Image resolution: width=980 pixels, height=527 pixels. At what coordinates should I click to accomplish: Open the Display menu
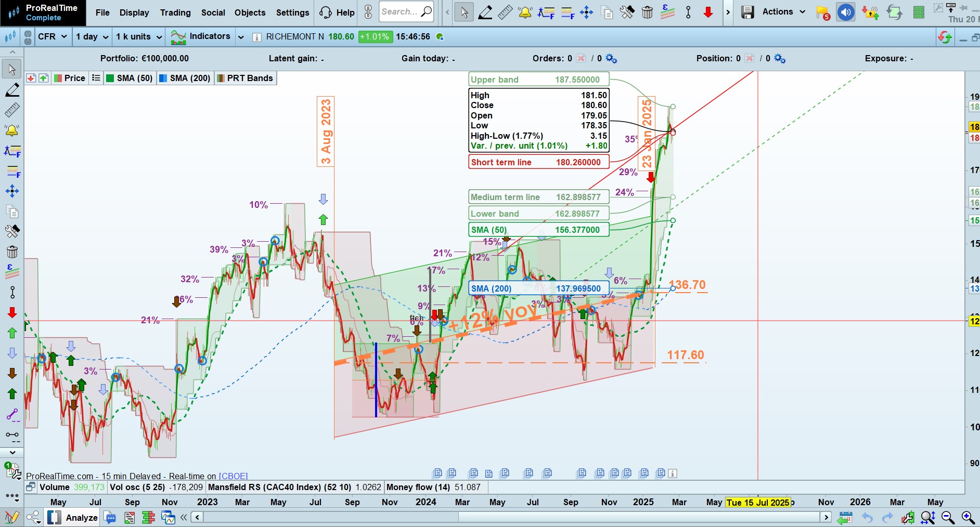point(134,12)
